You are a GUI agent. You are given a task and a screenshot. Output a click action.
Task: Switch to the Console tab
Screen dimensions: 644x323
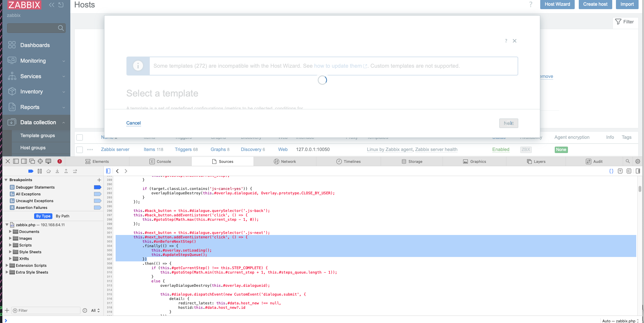coord(160,161)
